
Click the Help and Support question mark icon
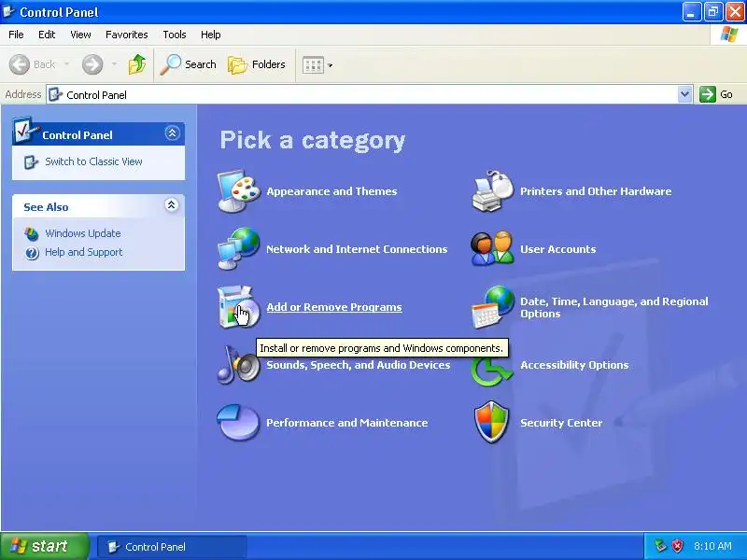coord(32,253)
